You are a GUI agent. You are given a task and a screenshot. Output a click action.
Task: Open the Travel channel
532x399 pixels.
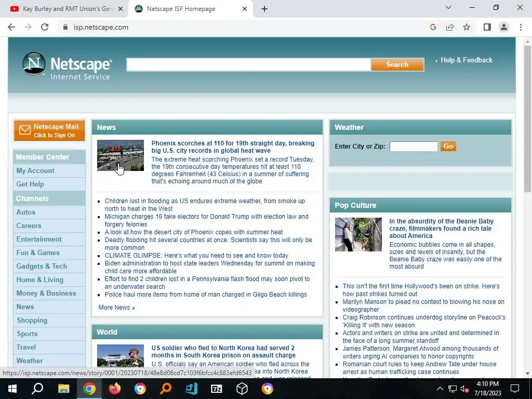[x=26, y=348]
